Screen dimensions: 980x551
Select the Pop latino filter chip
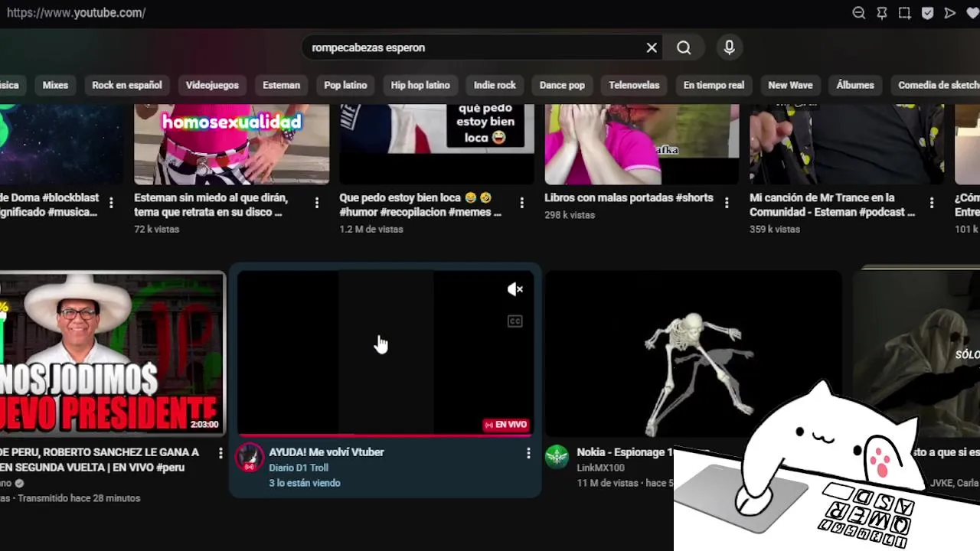(345, 85)
